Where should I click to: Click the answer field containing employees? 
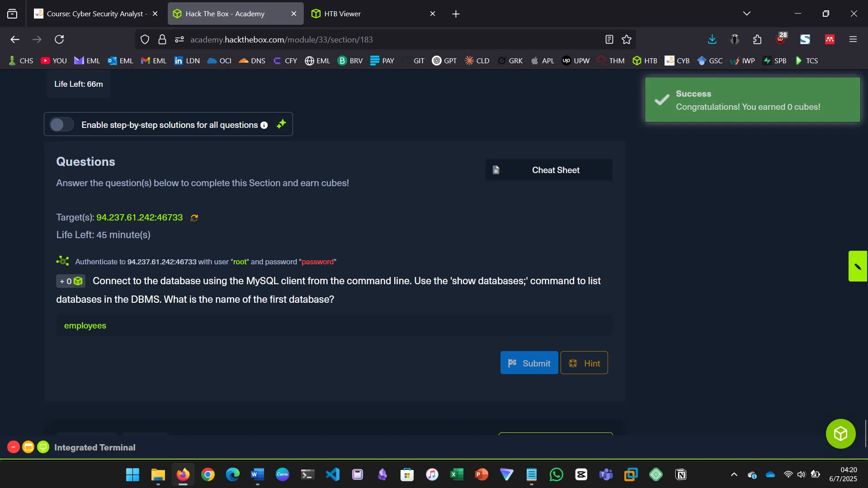pos(334,326)
